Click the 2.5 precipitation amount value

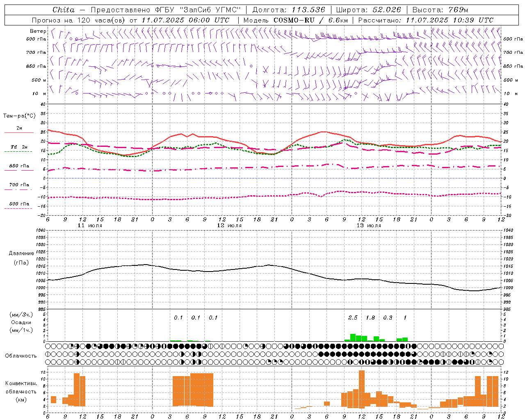[x=353, y=318]
